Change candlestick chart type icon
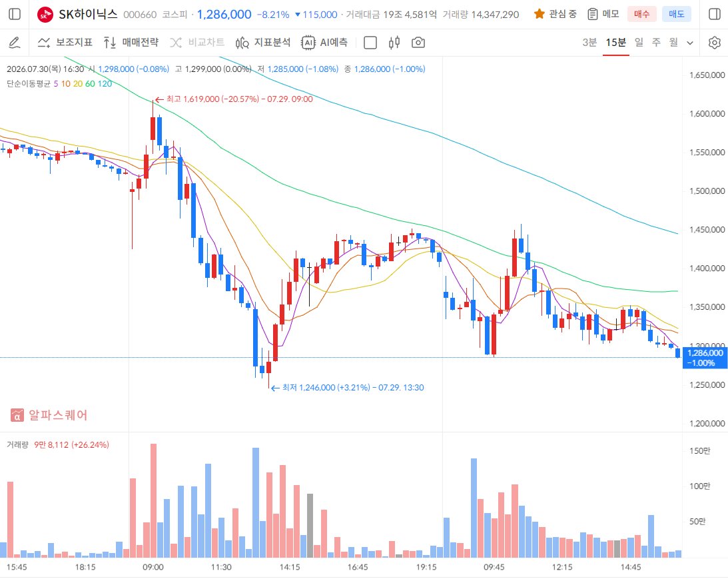The image size is (728, 579). coord(394,43)
